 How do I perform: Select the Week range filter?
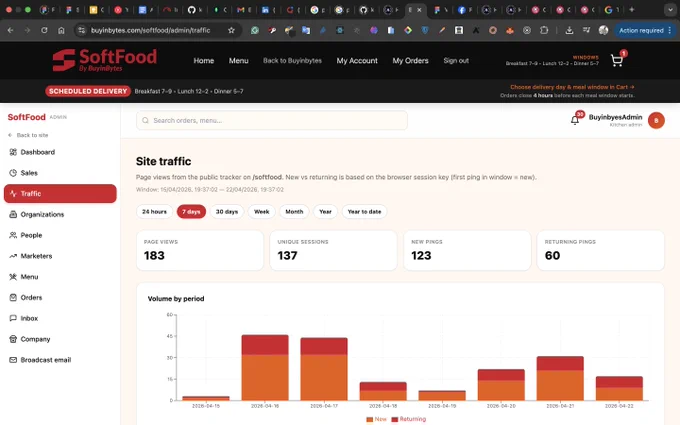pos(262,212)
